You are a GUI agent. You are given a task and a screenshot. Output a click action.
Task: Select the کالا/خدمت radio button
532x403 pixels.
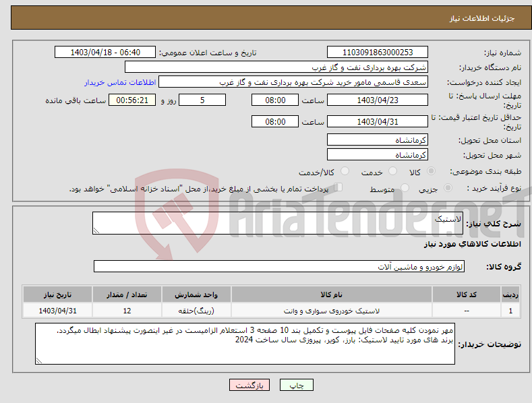pyautogui.click(x=345, y=171)
